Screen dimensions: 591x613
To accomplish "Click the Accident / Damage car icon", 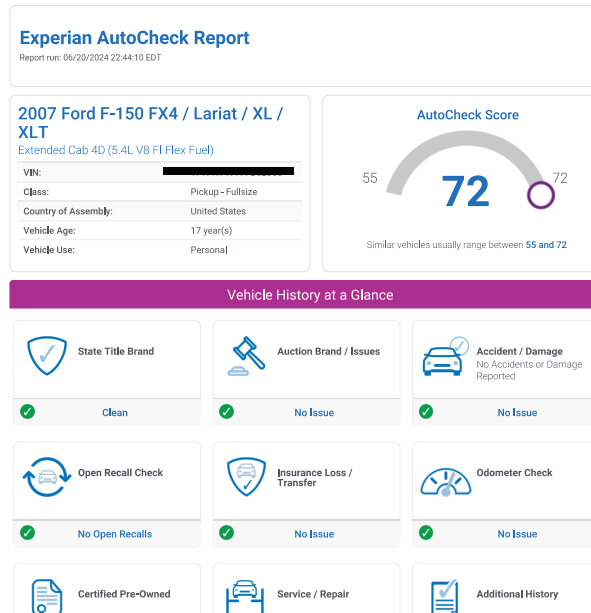I will 446,356.
